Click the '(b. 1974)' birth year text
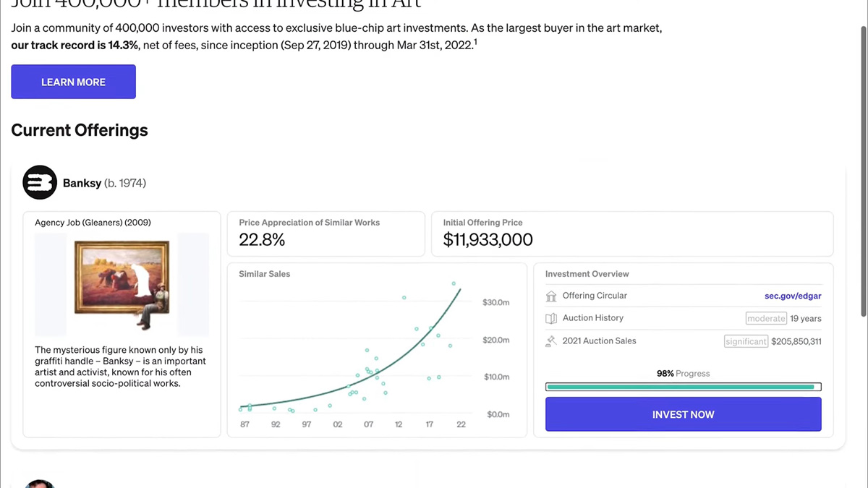Image resolution: width=868 pixels, height=488 pixels. click(125, 183)
